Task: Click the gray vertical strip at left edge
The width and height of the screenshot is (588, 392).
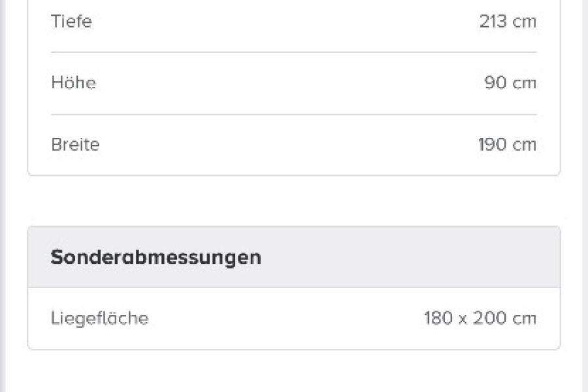Action: [3, 196]
